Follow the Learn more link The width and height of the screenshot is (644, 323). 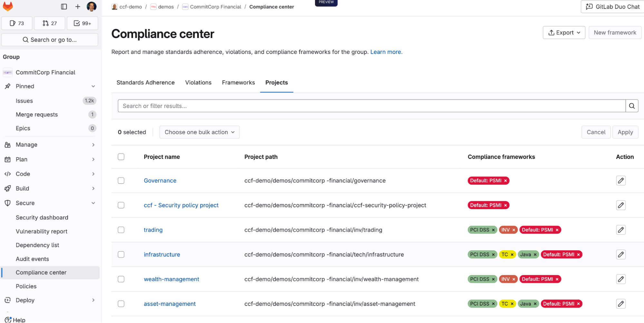[x=386, y=52]
